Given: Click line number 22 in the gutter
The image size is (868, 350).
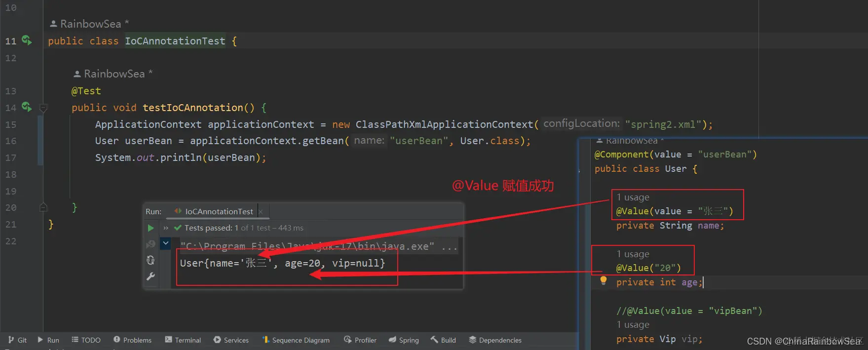Looking at the screenshot, I should tap(11, 241).
